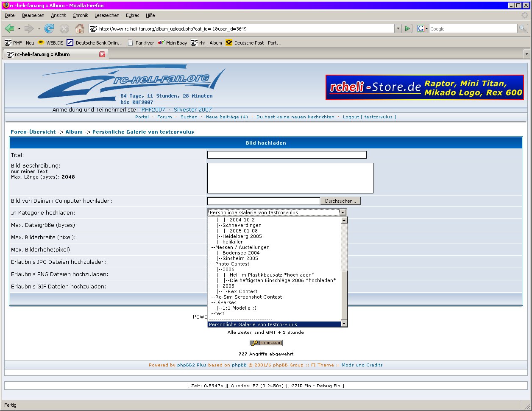
Task: Click the browser Back arrow button
Action: (x=9, y=29)
